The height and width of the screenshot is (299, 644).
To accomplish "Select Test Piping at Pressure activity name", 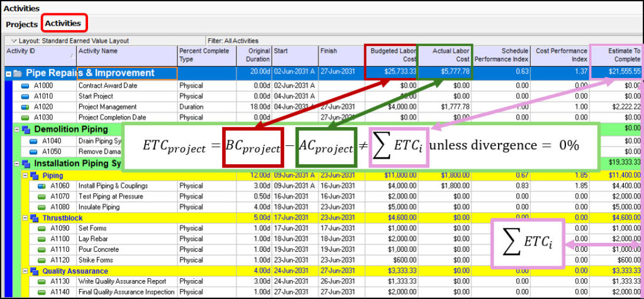I will click(111, 196).
